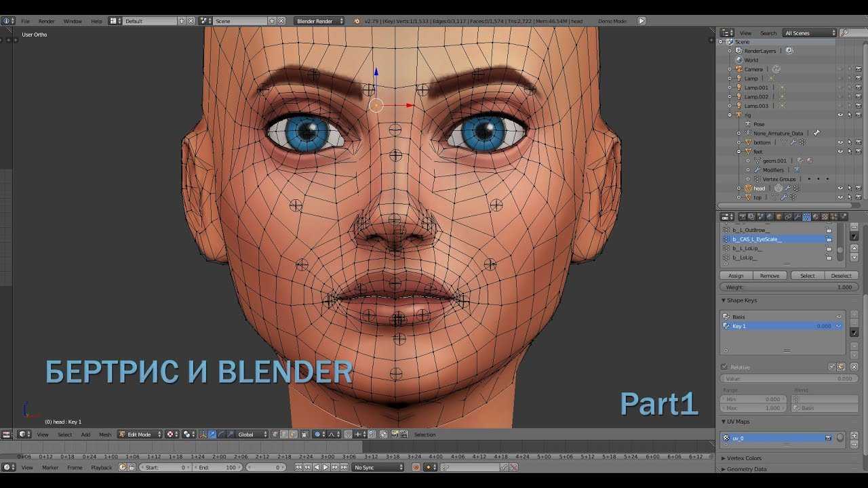This screenshot has height=488, width=868.
Task: Toggle visibility of the top object
Action: point(840,197)
